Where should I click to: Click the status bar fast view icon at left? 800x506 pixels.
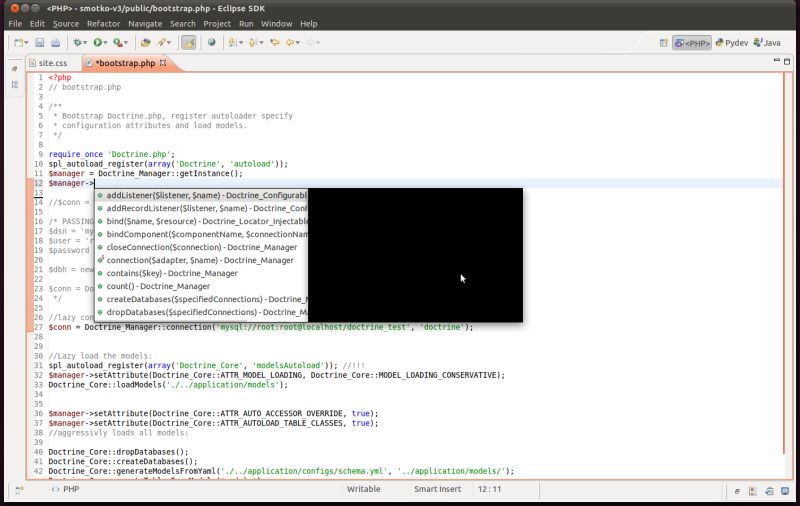19,490
